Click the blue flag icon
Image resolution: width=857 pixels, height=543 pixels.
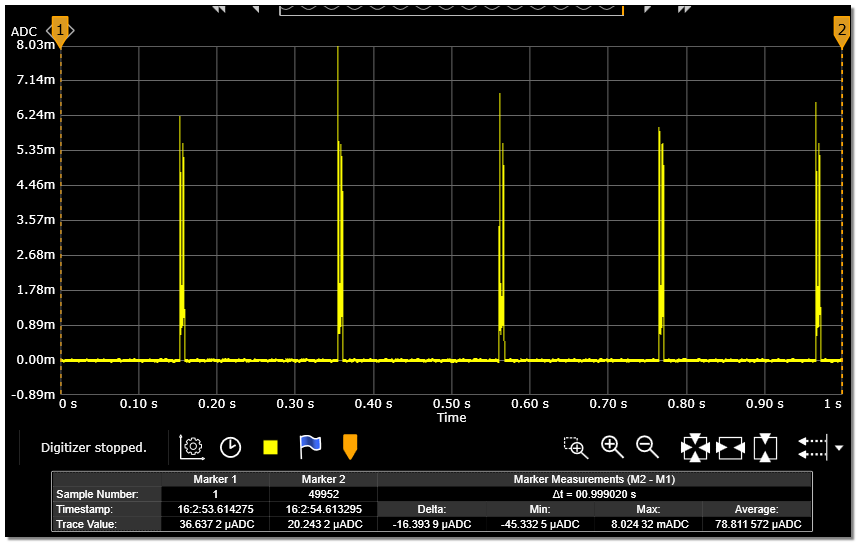click(x=310, y=447)
